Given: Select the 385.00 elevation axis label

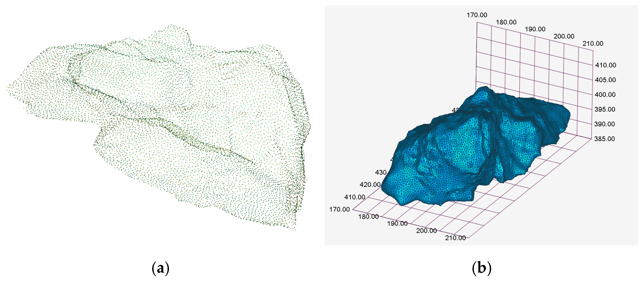Looking at the screenshot, I should pos(604,139).
